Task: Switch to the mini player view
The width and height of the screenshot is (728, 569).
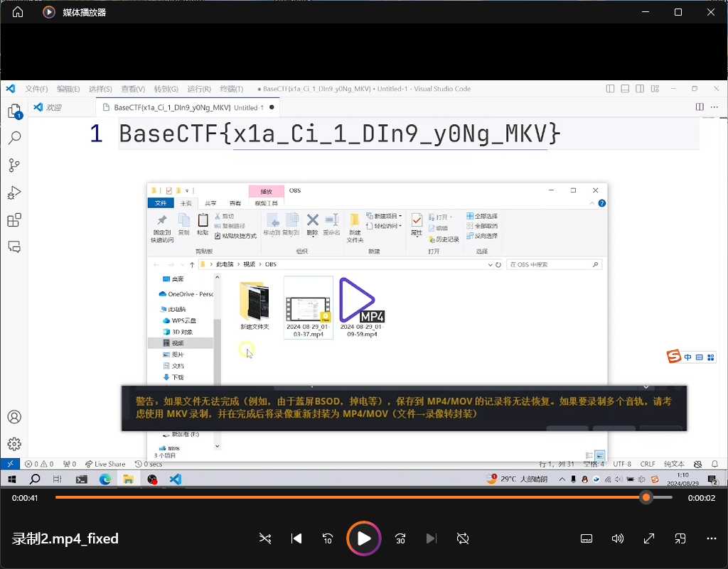Action: (x=680, y=538)
